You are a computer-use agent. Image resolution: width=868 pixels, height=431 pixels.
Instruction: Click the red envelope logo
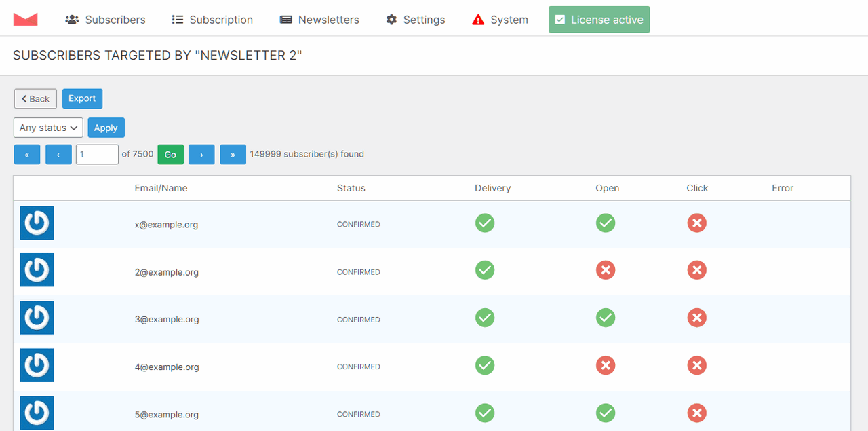[26, 20]
